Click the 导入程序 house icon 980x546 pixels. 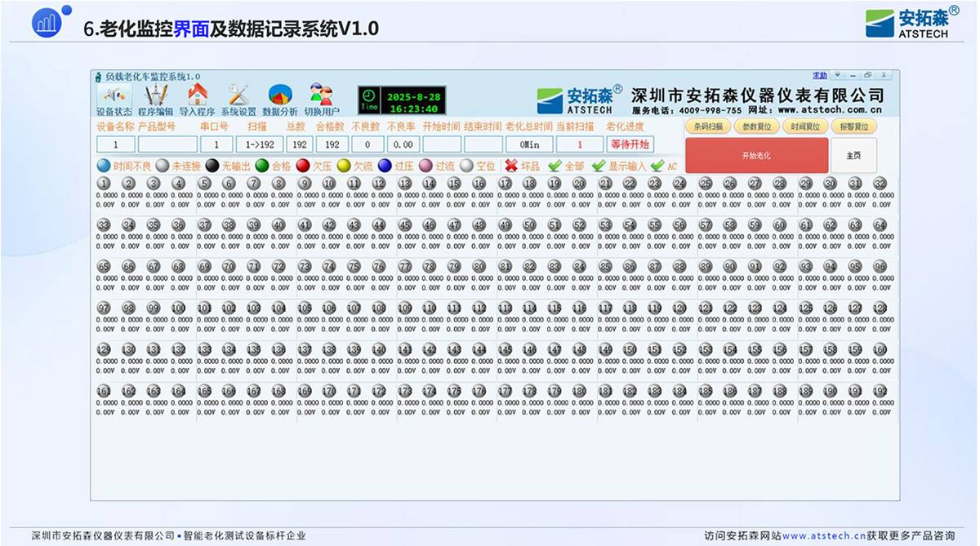(x=197, y=100)
